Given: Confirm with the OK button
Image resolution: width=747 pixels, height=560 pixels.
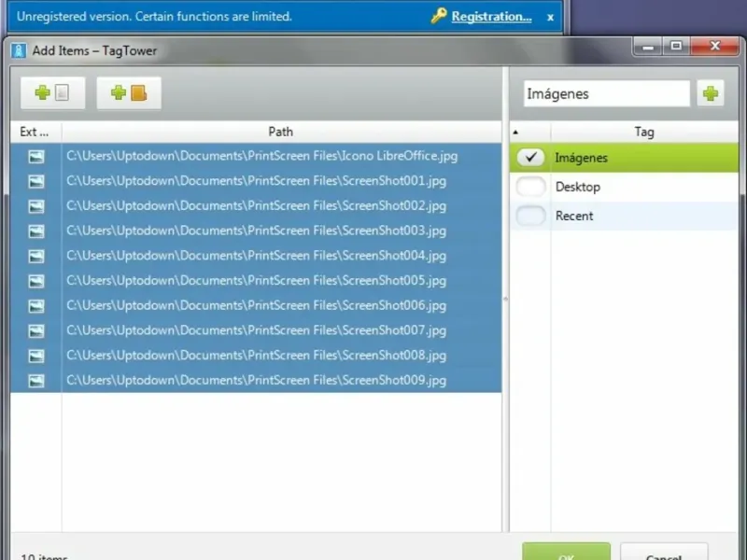Looking at the screenshot, I should click(566, 553).
